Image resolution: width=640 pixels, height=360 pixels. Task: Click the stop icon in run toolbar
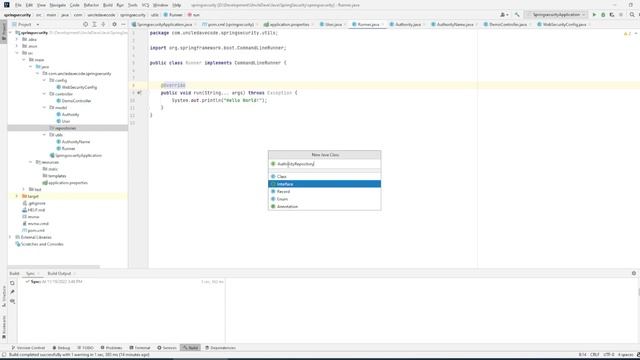pos(621,15)
